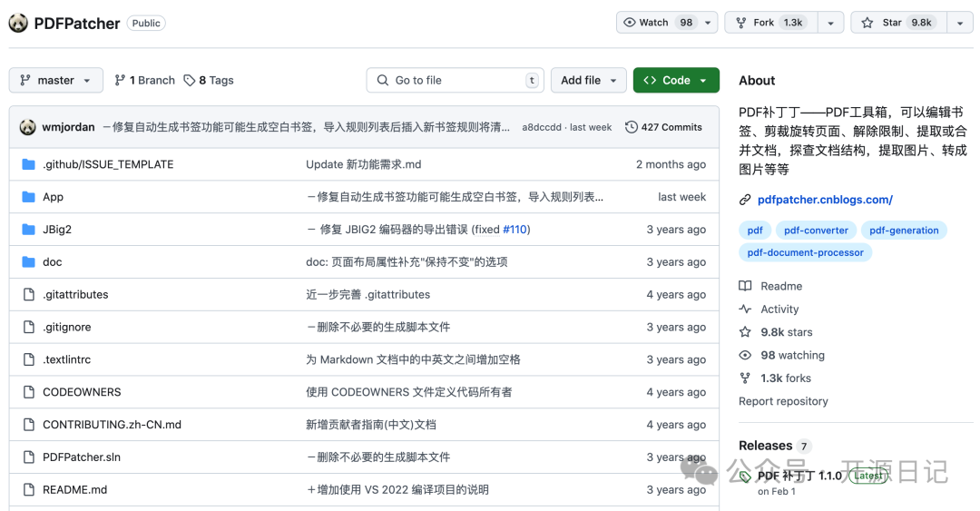The height and width of the screenshot is (511, 980).
Task: Click the file icon for .gitignore
Action: (x=28, y=327)
